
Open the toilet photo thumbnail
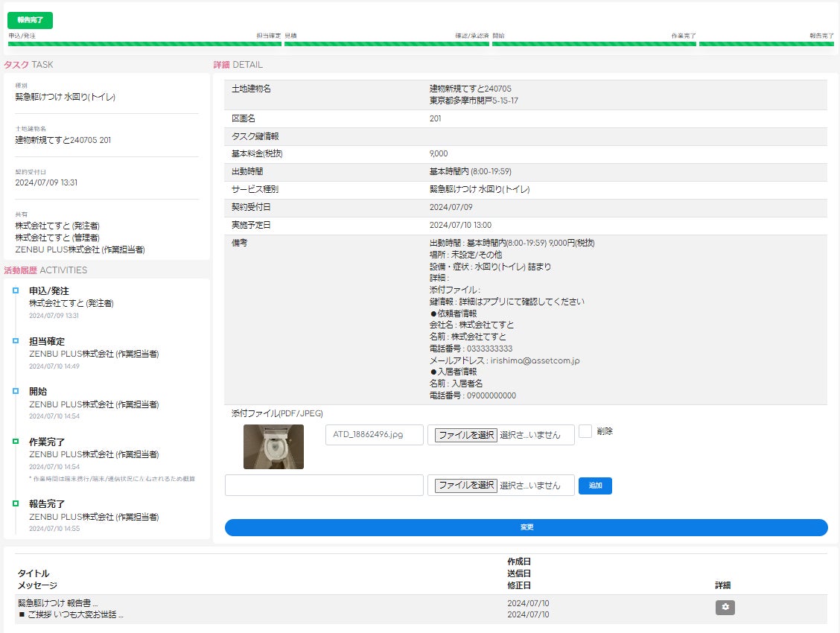(273, 447)
